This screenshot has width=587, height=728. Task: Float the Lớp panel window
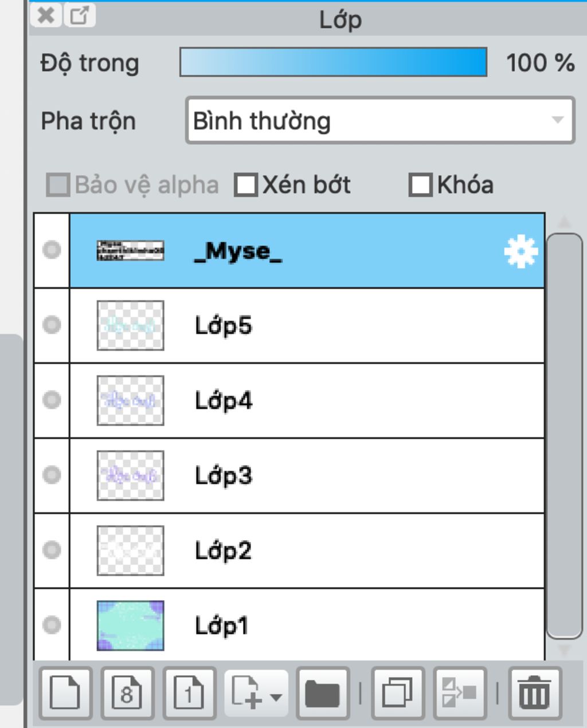[79, 15]
